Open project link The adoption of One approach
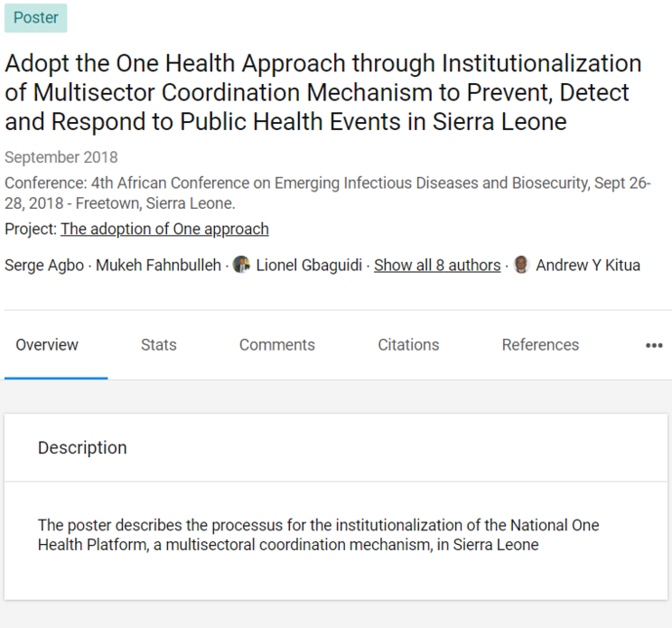Viewport: 672px width, 628px height. [x=164, y=229]
